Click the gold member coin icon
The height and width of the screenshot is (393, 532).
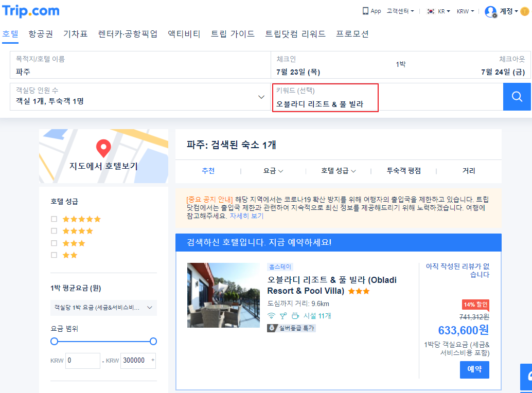pyautogui.click(x=524, y=11)
